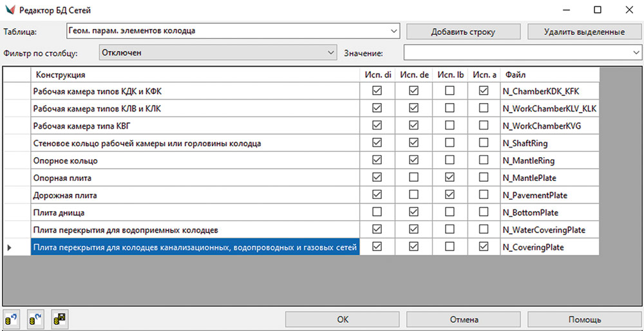Maximize the Редактор БД Сетей window
This screenshot has width=644, height=331.
tap(597, 10)
